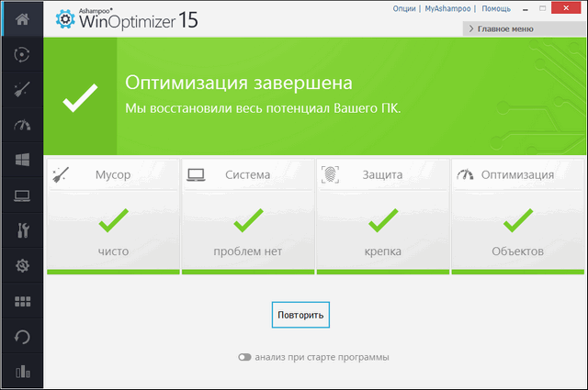Open the "Помощь" menu link
Viewport: 588px width, 390px height.
[x=496, y=8]
